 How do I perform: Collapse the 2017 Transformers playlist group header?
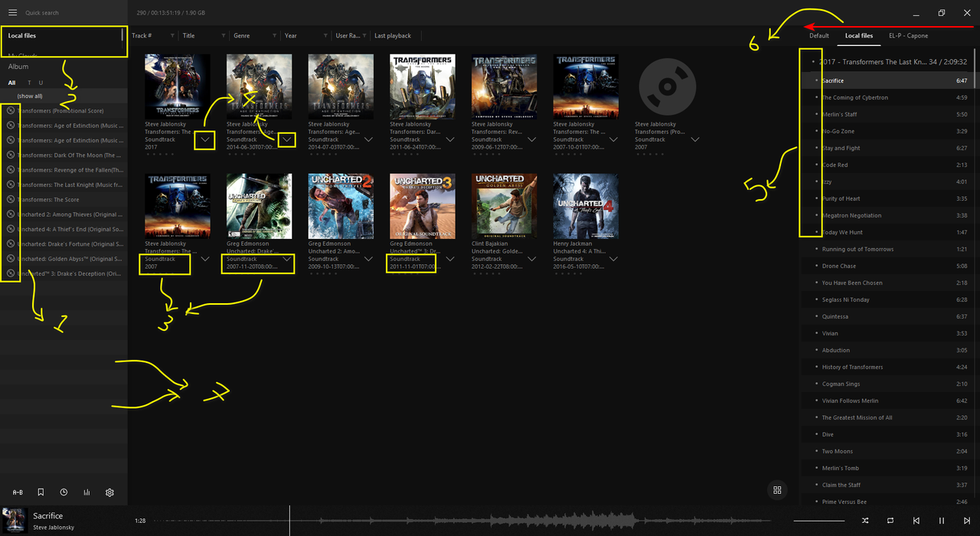(x=812, y=62)
